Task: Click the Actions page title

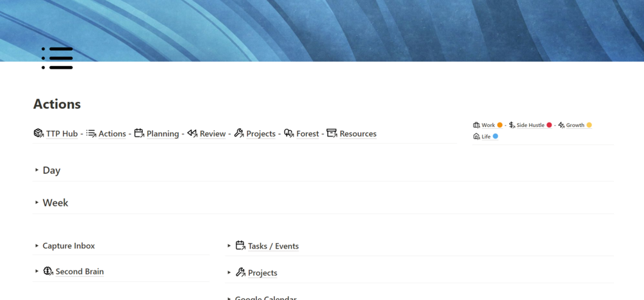Action: pos(57,104)
